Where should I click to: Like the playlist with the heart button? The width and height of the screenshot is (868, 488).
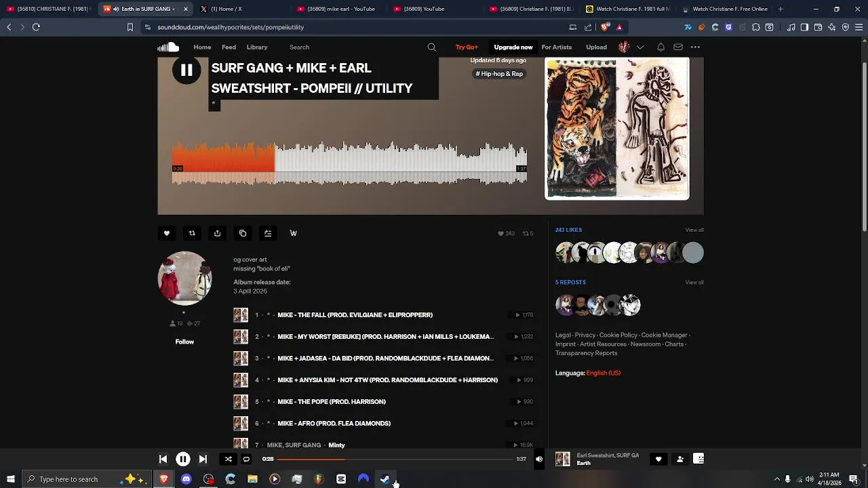click(166, 233)
